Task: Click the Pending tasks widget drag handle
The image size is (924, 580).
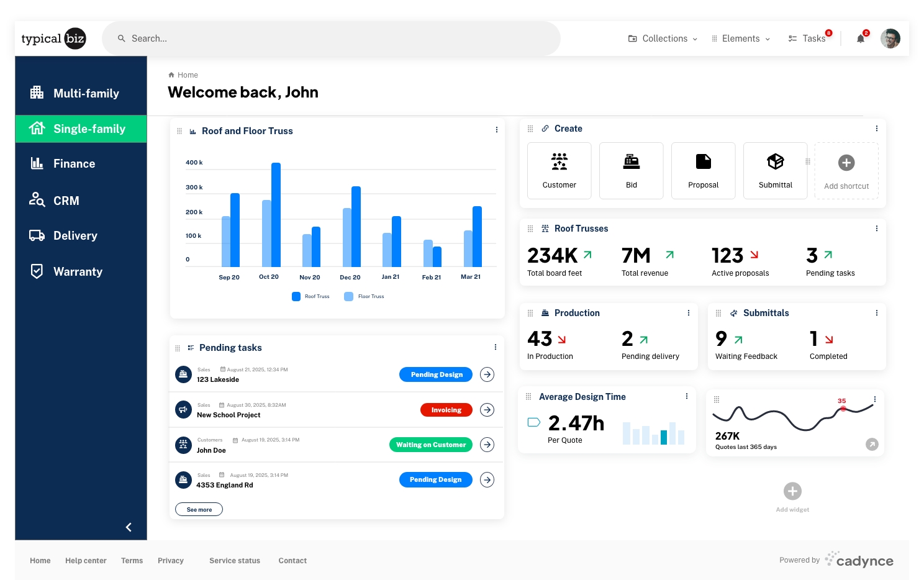Action: tap(178, 348)
